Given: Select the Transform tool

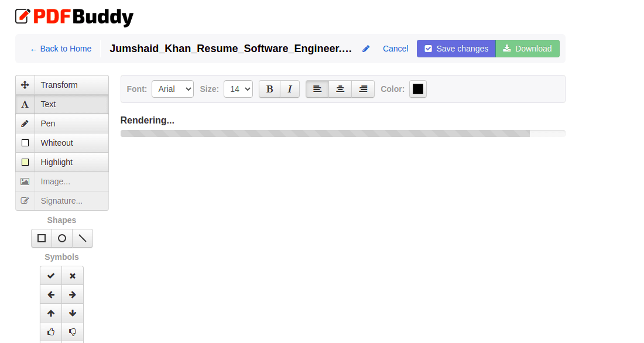Looking at the screenshot, I should [x=62, y=85].
